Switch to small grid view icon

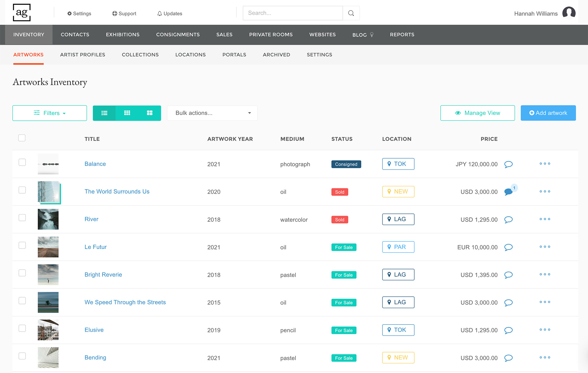(127, 113)
